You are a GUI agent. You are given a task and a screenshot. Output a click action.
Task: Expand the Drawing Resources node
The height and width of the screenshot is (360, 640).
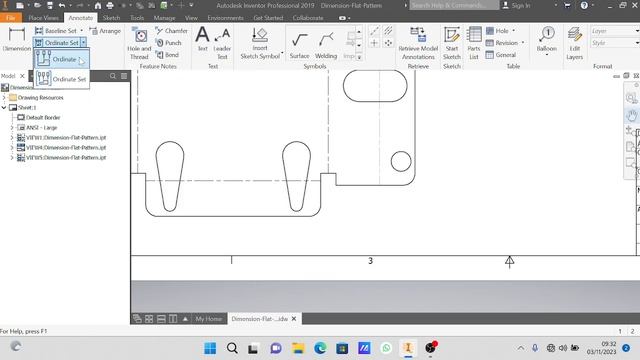pyautogui.click(x=4, y=98)
